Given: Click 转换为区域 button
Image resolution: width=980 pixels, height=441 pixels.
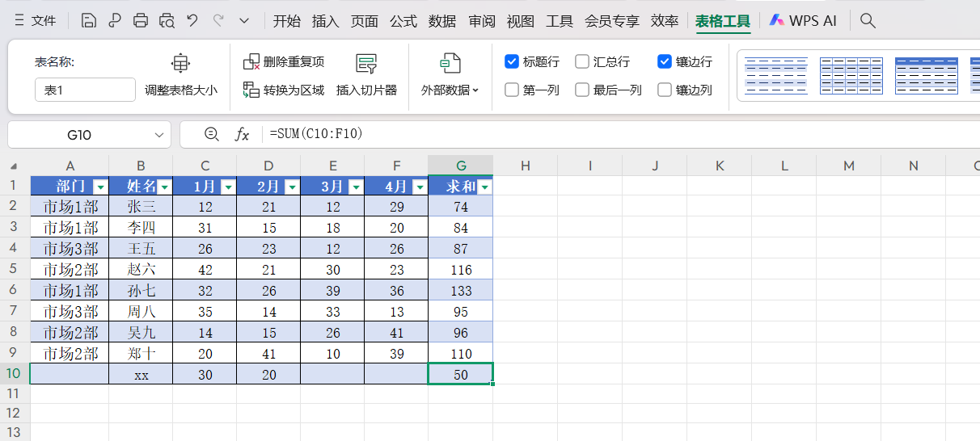Looking at the screenshot, I should [x=284, y=90].
